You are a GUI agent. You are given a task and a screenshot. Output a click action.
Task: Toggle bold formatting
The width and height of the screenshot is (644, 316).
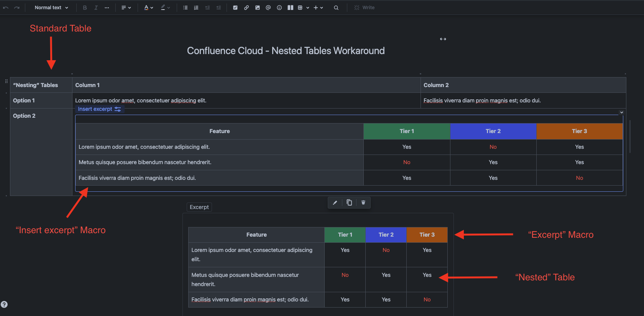click(x=85, y=8)
